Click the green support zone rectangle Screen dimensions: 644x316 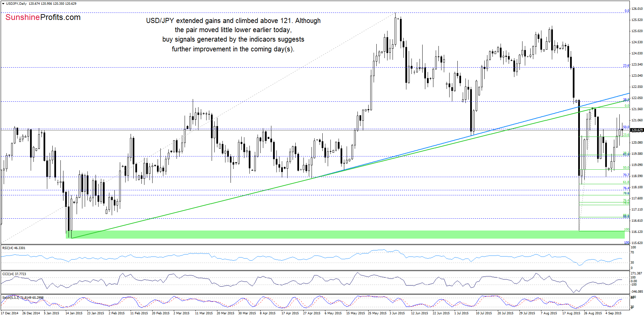click(345, 235)
